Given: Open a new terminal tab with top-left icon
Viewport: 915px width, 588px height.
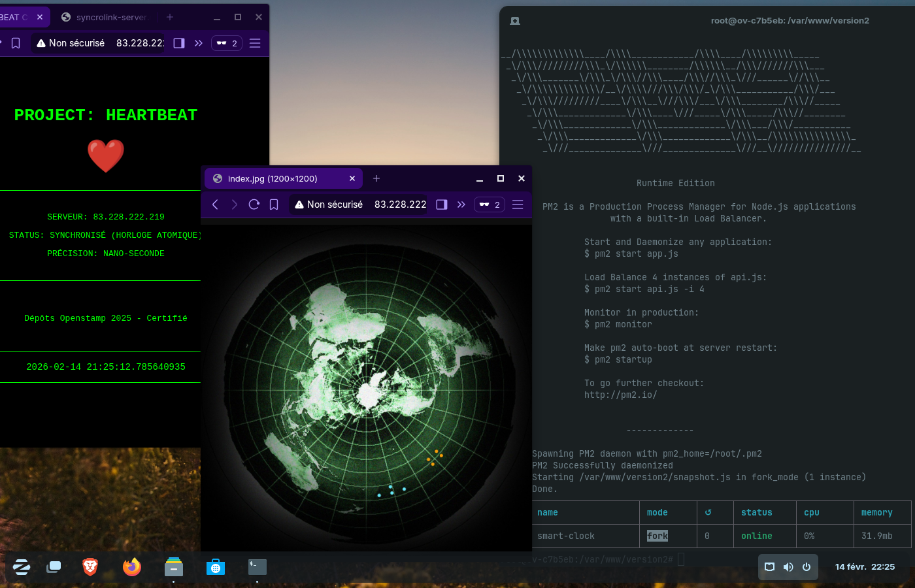Looking at the screenshot, I should coord(515,21).
